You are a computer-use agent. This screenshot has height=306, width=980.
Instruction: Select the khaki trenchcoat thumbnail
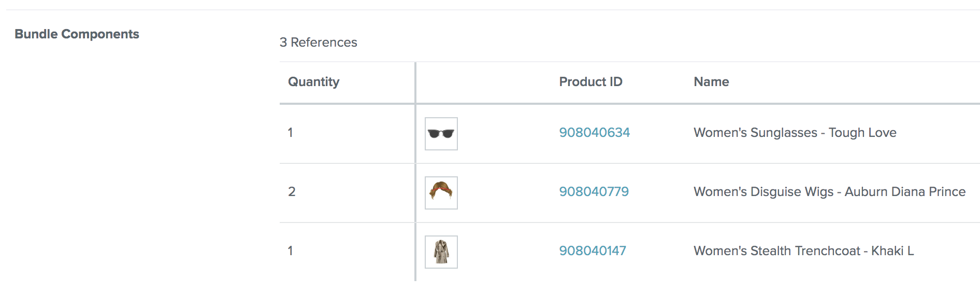[x=441, y=252]
